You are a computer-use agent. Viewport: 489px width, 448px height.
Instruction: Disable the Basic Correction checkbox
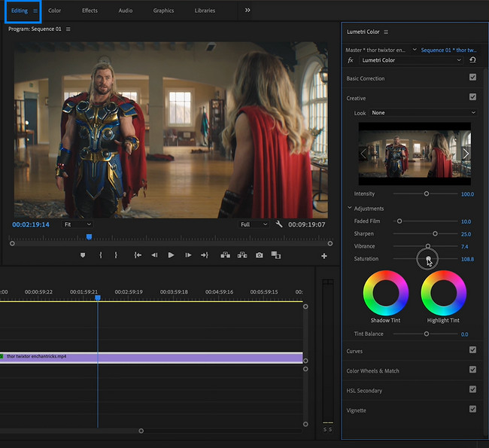click(x=472, y=78)
